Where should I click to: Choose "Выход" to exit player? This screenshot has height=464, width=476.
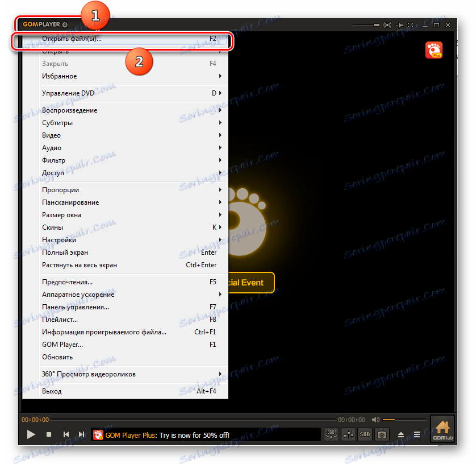[125, 391]
